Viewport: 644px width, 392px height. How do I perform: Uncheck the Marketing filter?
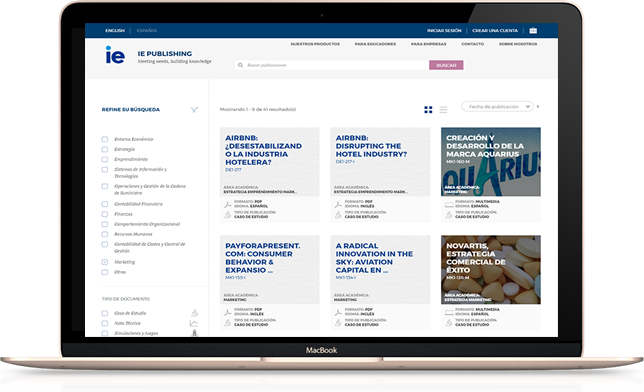click(x=105, y=262)
